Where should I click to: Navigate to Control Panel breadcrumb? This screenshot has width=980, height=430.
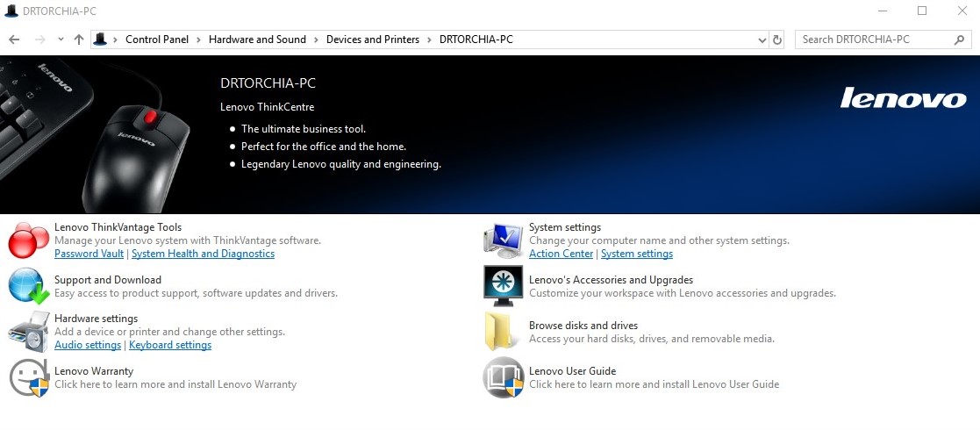click(x=157, y=39)
